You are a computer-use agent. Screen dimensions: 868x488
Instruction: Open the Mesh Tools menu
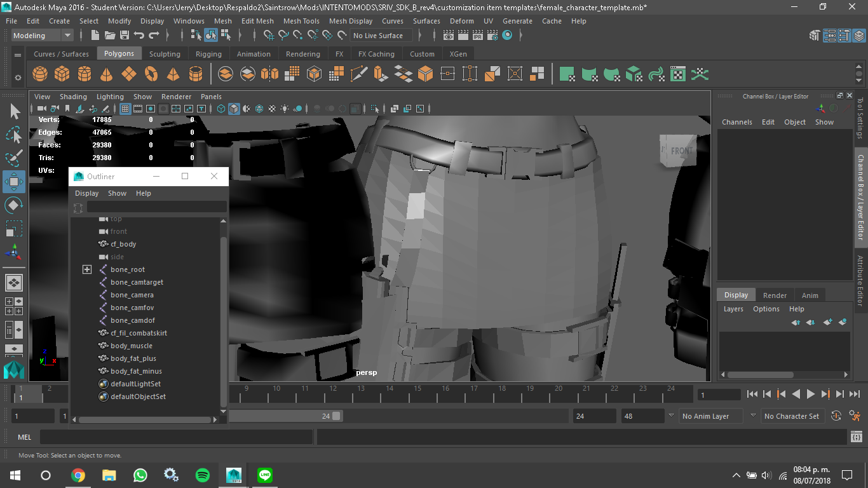pos(301,21)
